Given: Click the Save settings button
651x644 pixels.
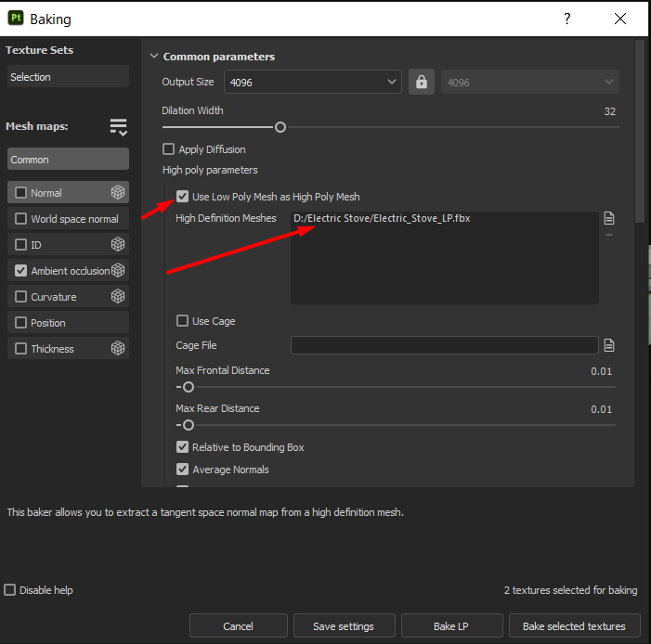Looking at the screenshot, I should (x=344, y=626).
